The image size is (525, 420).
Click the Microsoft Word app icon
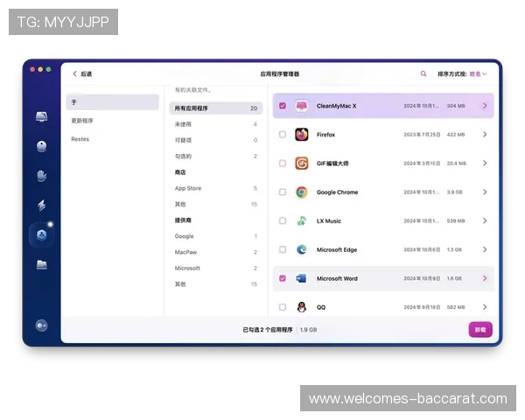(x=301, y=278)
